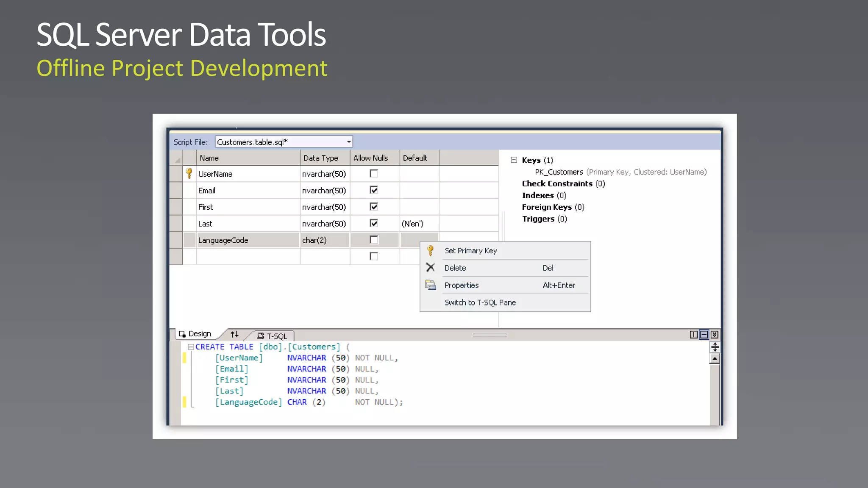The image size is (868, 488).
Task: Uncheck Allow Nulls for Last
Action: tap(374, 223)
